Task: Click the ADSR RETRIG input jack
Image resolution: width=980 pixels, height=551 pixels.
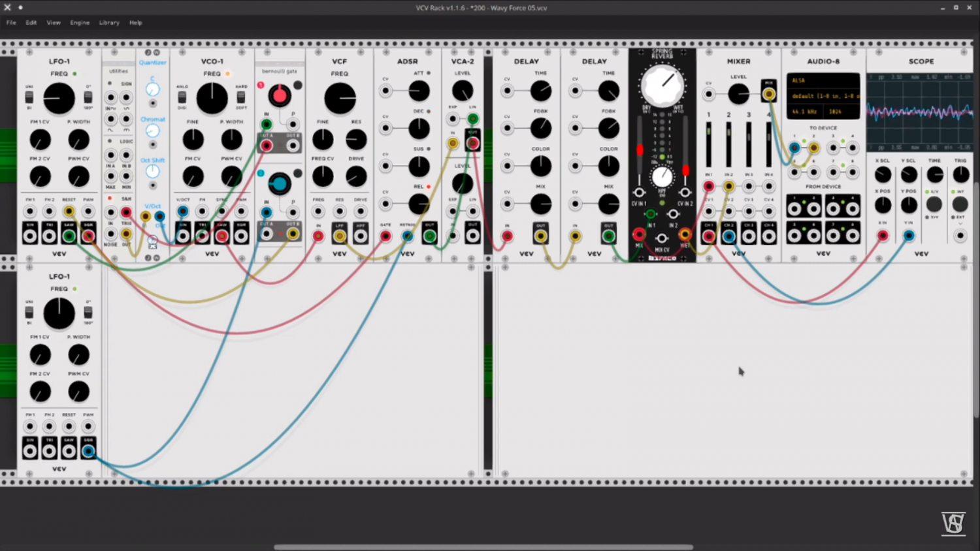Action: coord(408,236)
